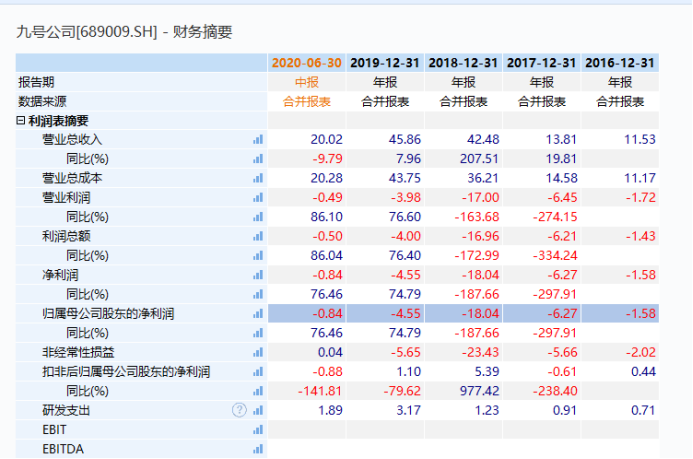Image resolution: width=693 pixels, height=459 pixels.
Task: Open chart icon for 研发支出 row
Action: (258, 410)
